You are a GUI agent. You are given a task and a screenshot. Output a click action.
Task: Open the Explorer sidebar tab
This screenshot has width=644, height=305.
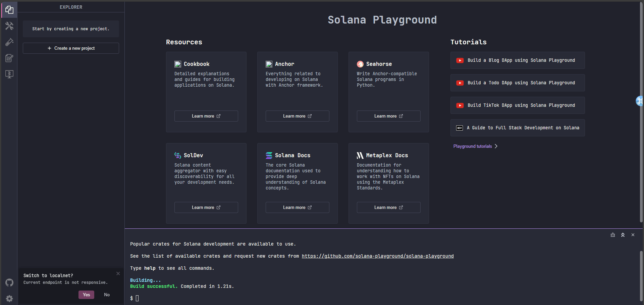click(x=9, y=10)
